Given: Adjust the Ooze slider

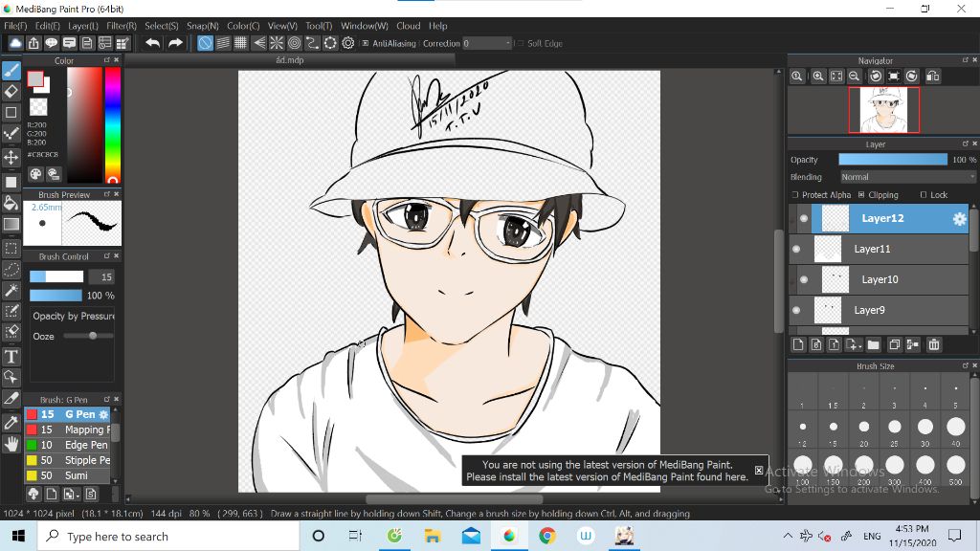Looking at the screenshot, I should coord(89,336).
